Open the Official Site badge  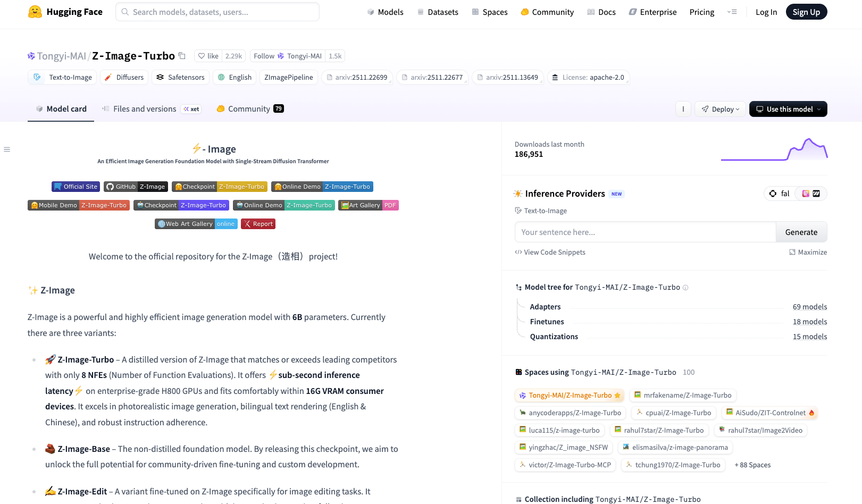[76, 187]
